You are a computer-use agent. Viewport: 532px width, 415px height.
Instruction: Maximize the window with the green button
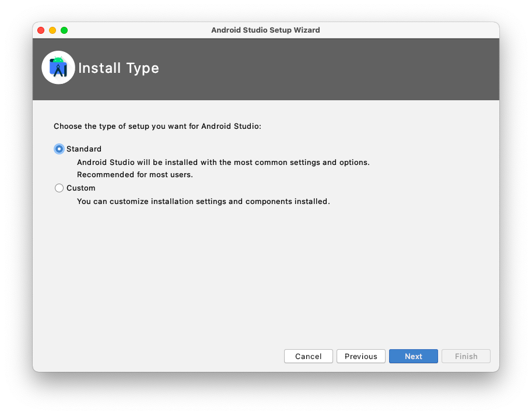coord(64,30)
